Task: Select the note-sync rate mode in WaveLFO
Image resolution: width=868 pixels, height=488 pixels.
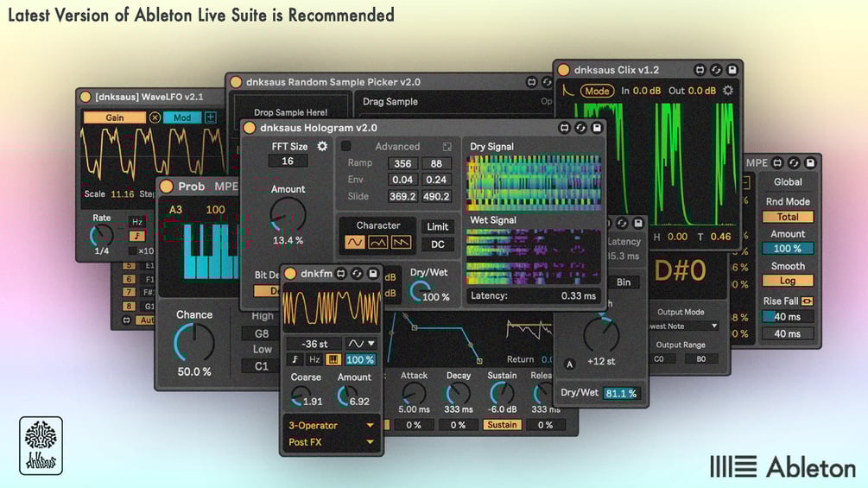Action: [x=136, y=236]
